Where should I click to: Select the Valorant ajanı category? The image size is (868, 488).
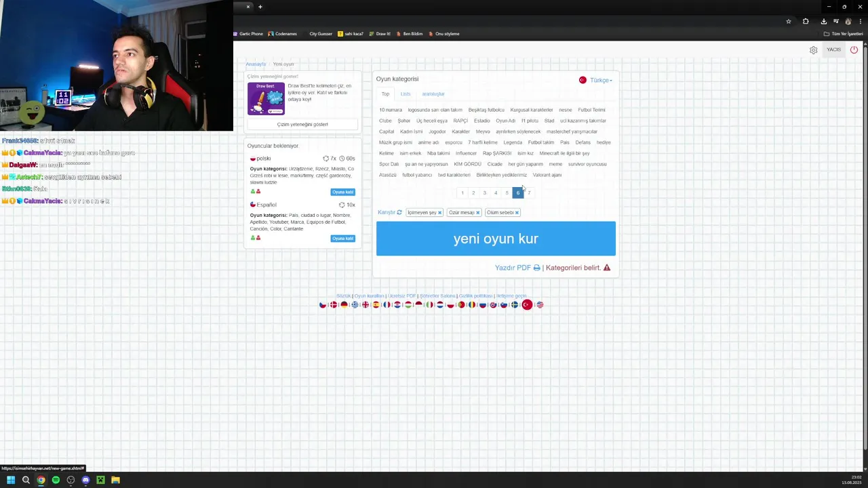click(547, 175)
